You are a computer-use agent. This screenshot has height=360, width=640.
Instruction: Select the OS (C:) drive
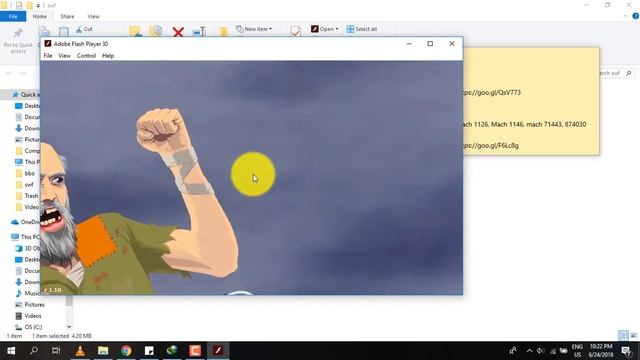(x=29, y=327)
